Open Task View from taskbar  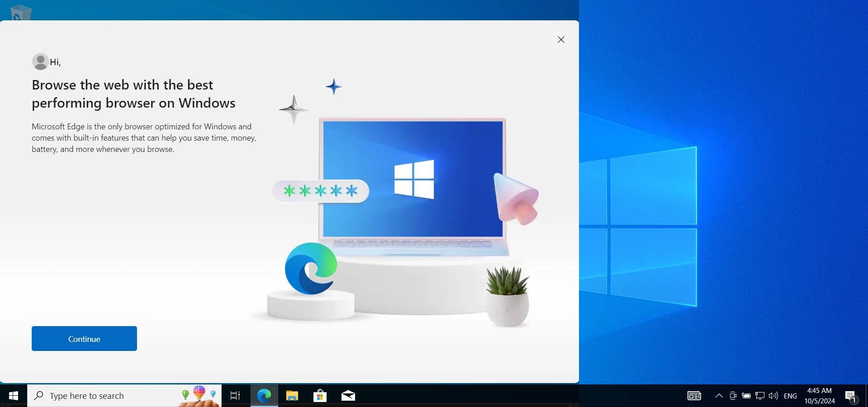pos(235,396)
